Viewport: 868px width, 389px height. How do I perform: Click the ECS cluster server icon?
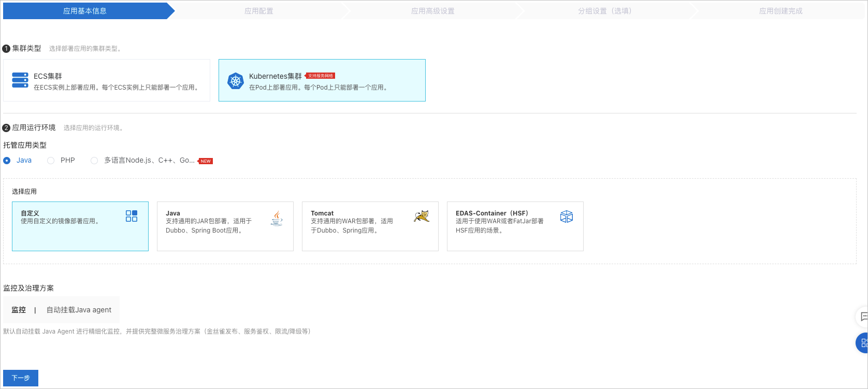pyautogui.click(x=20, y=80)
